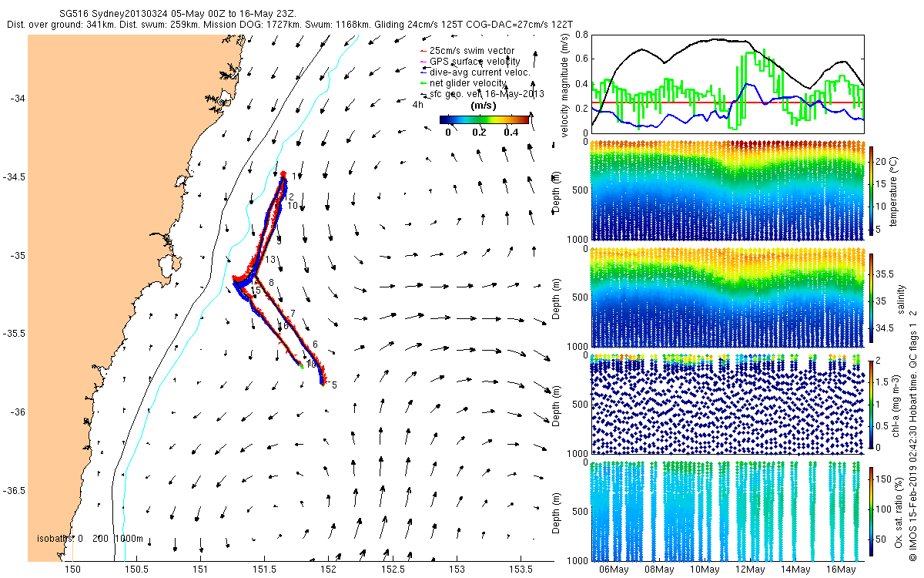Click the '35.5' tick on the salinity colorbar
The width and height of the screenshot is (924, 578).
click(884, 274)
